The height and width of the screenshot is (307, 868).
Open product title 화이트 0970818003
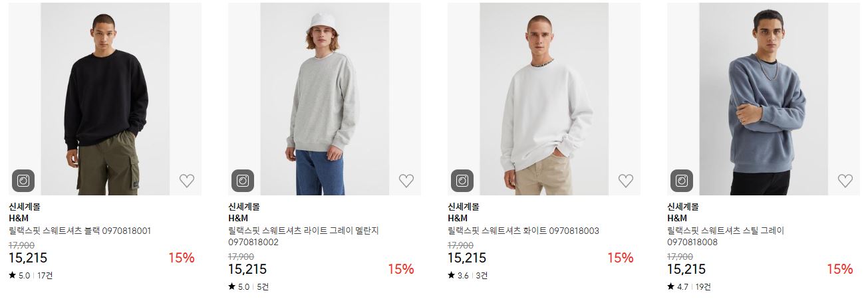523,231
